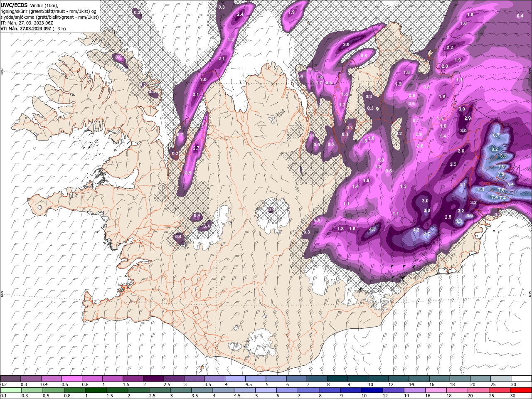Click the 2.6 precipitation value on the map
The image size is (532, 399).
click(x=461, y=151)
